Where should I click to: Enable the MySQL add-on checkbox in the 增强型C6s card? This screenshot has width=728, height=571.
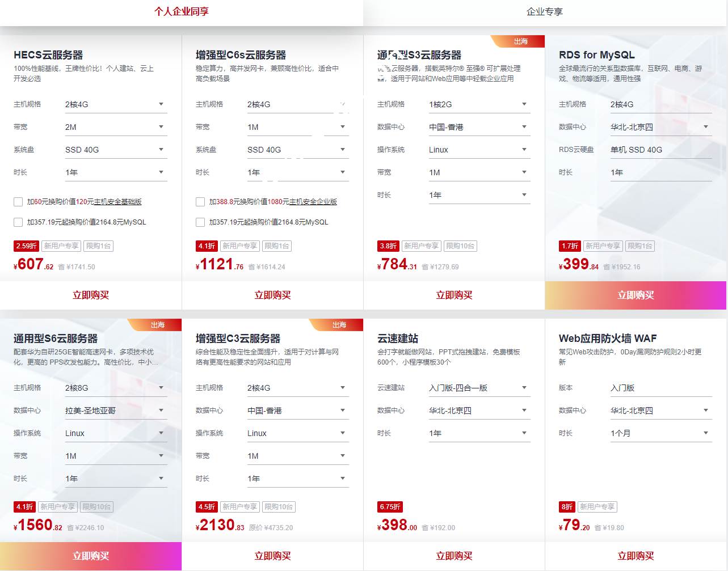coord(200,222)
